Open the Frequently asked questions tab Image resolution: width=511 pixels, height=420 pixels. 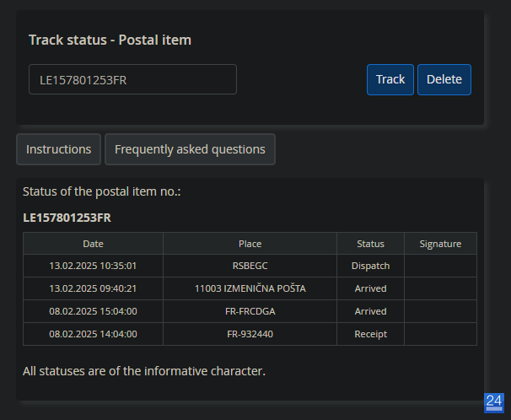(x=190, y=149)
